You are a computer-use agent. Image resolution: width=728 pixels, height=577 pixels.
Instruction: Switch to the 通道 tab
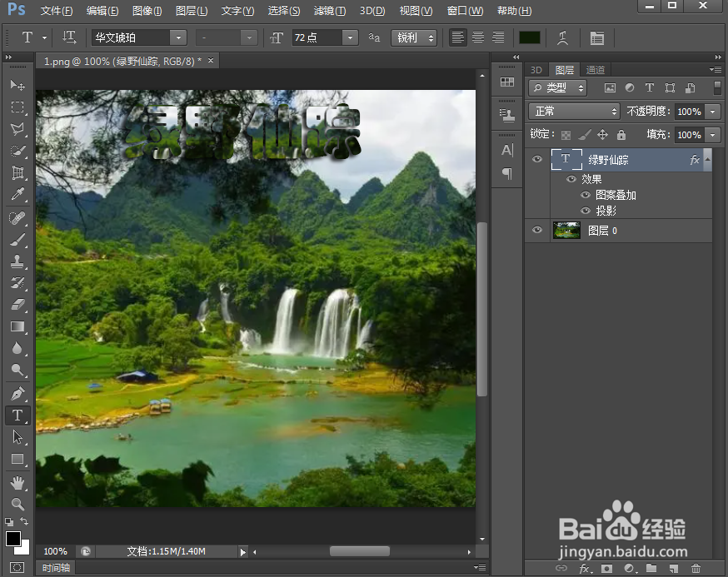(x=596, y=70)
